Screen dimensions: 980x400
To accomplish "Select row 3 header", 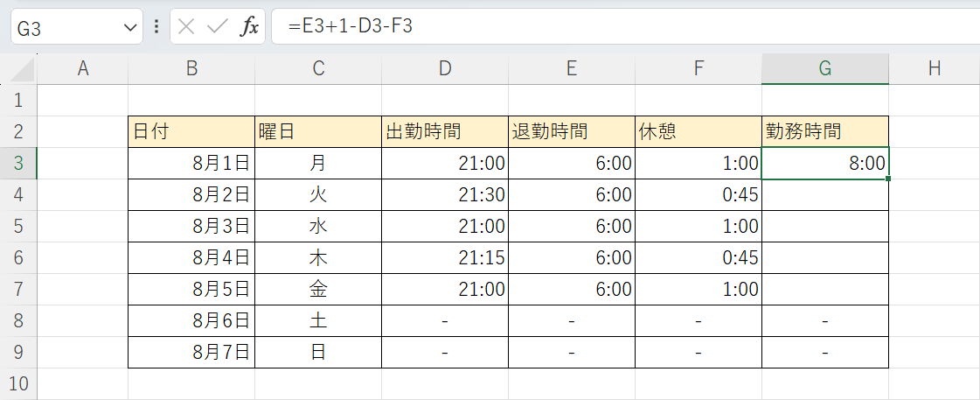I will [x=18, y=163].
